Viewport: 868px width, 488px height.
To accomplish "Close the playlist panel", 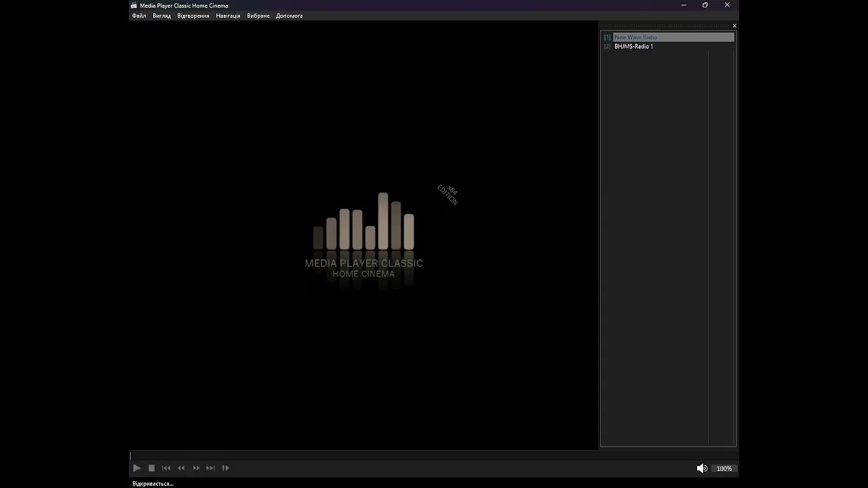I will pos(734,26).
